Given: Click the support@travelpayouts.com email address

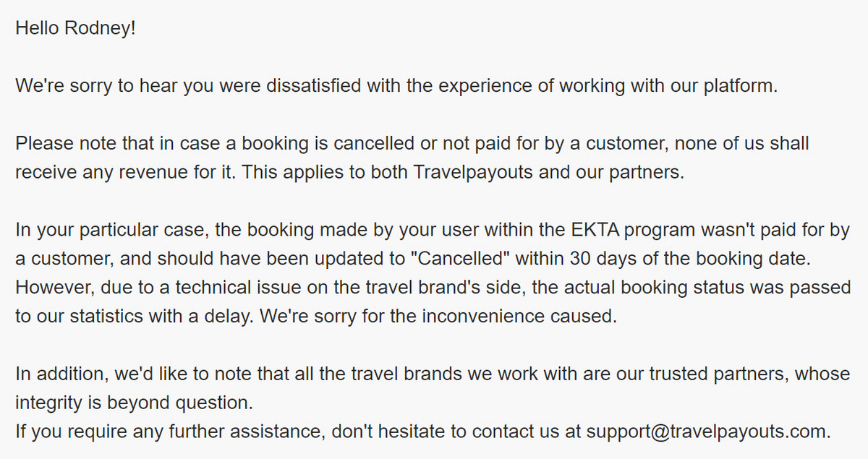Looking at the screenshot, I should [706, 432].
